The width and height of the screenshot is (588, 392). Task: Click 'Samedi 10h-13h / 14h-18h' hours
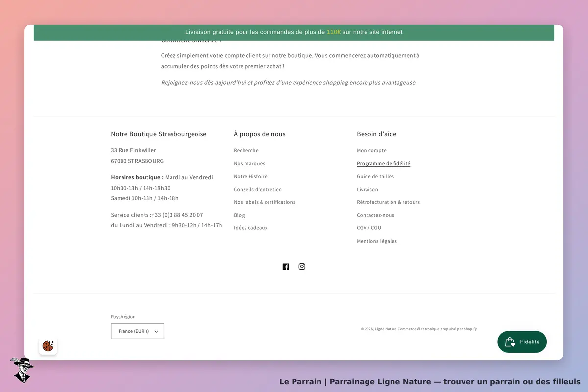tap(145, 198)
